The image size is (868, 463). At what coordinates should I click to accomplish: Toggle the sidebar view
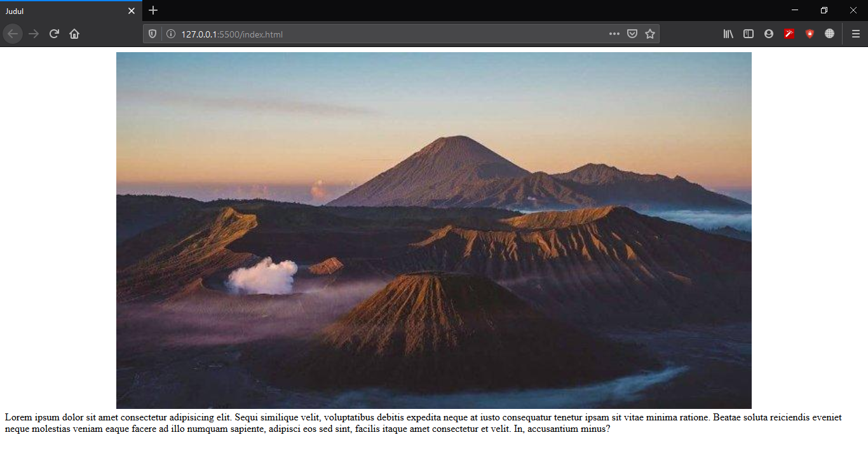pos(749,34)
